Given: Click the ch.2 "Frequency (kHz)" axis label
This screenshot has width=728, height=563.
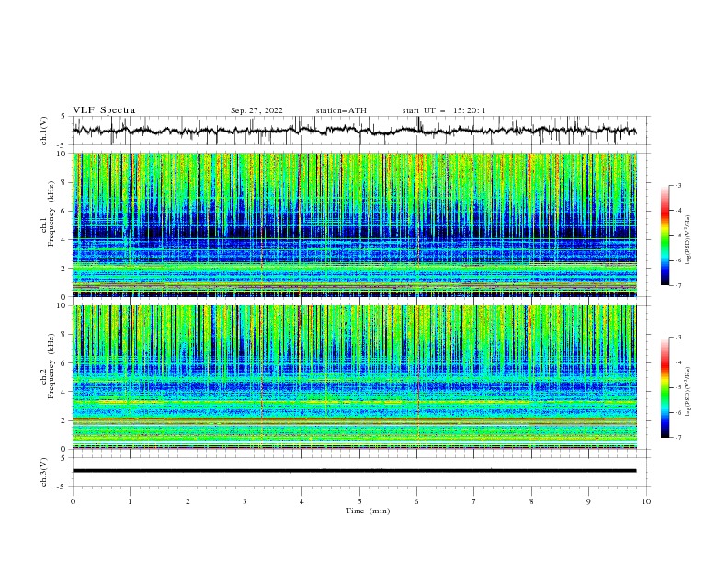Looking at the screenshot, I should pos(51,366).
